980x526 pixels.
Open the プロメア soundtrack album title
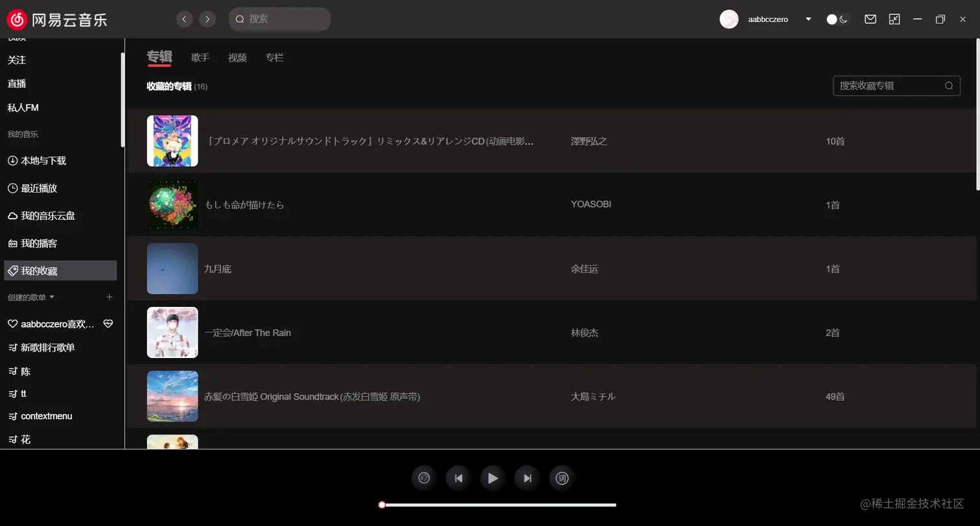click(x=369, y=141)
